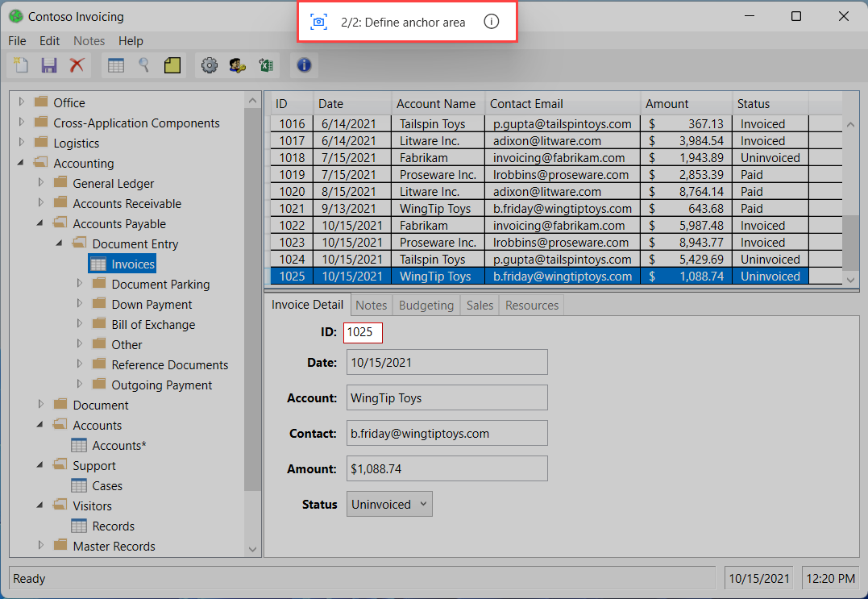Open the Edit menu
Screen dimensions: 868x599
(x=49, y=40)
